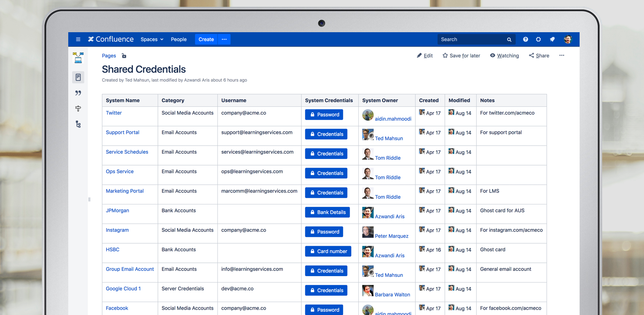Viewport: 644px width, 315px height.
Task: Open the hamburger menu icon
Action: tap(78, 40)
